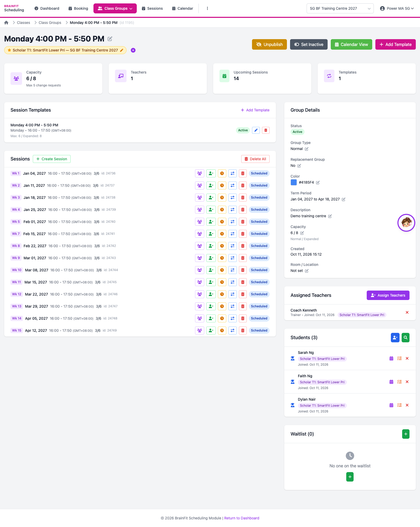Open Calendar View for this group

[351, 44]
